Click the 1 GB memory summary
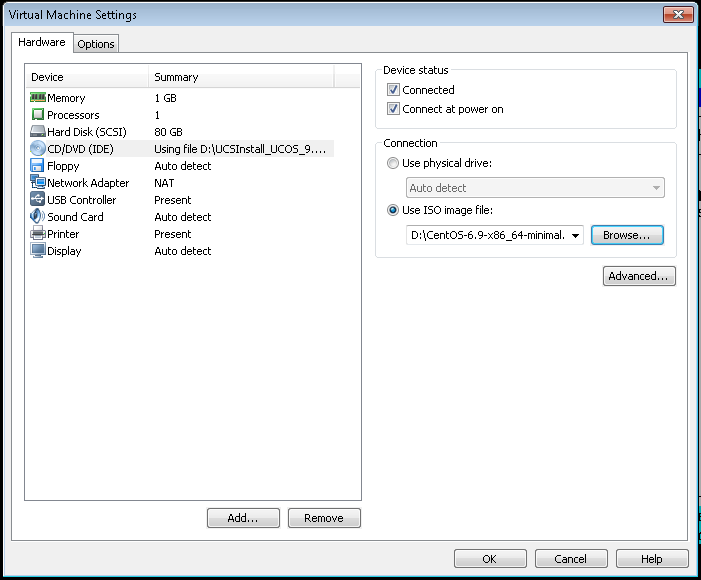Screen dimensions: 701x580 [165, 98]
